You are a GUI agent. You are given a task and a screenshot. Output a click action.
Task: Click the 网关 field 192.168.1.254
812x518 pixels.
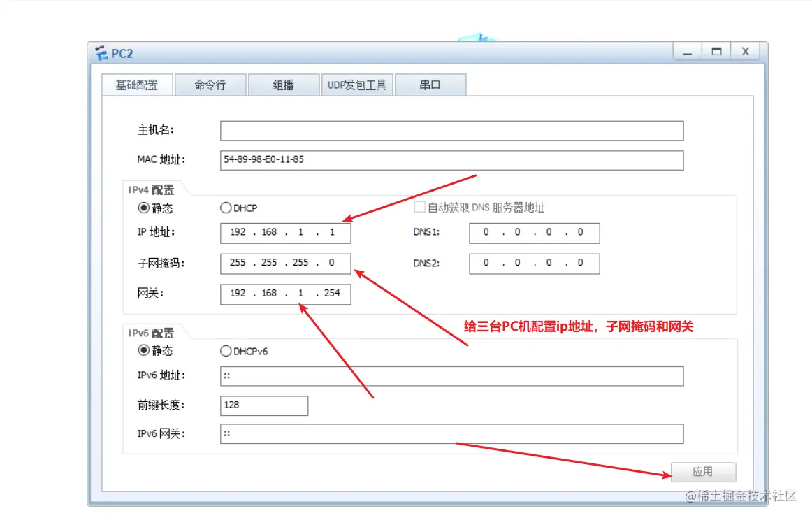click(x=285, y=294)
